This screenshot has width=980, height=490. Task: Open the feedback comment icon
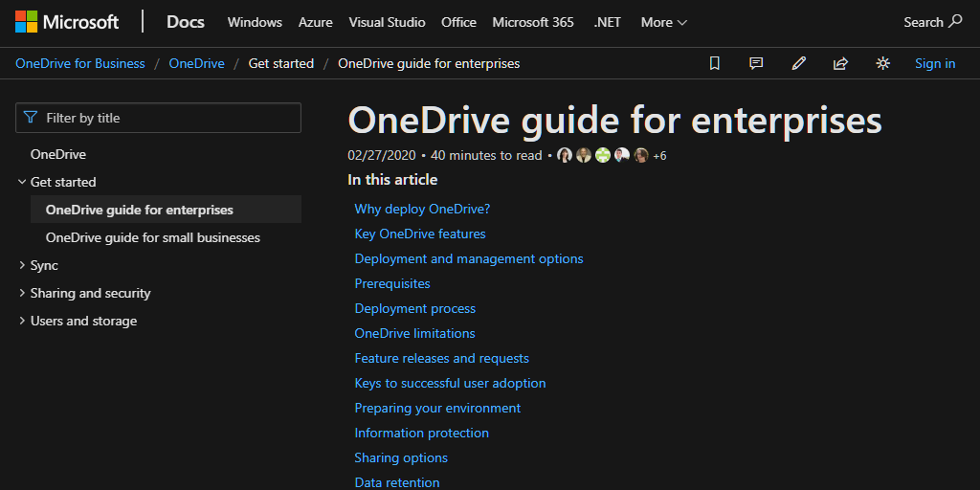tap(756, 63)
